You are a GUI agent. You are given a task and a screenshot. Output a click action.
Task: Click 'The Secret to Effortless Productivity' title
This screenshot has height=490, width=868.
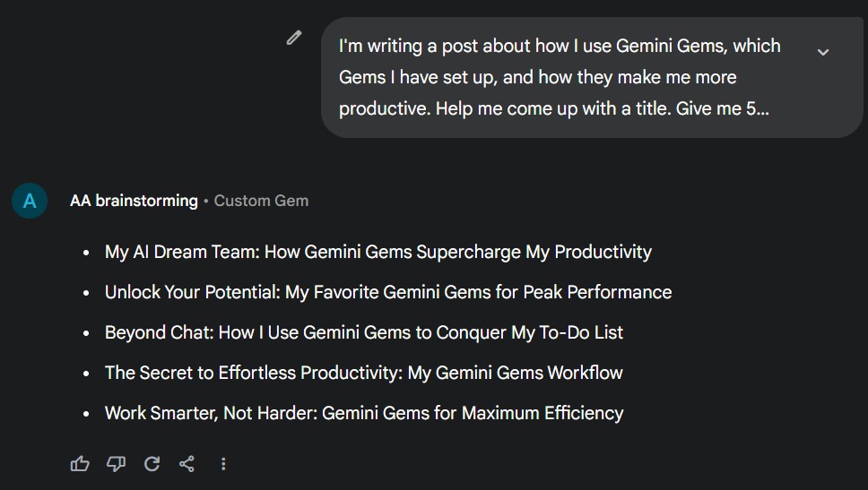click(363, 373)
